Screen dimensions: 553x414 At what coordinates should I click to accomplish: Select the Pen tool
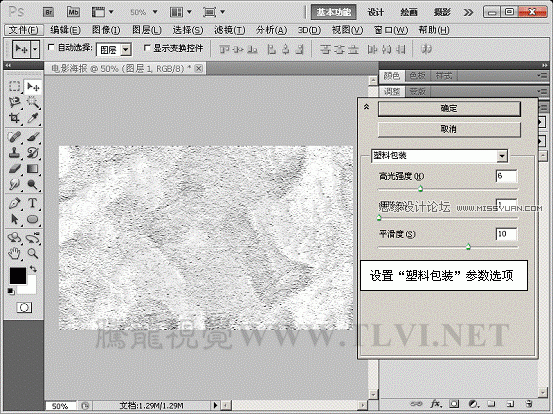point(14,203)
